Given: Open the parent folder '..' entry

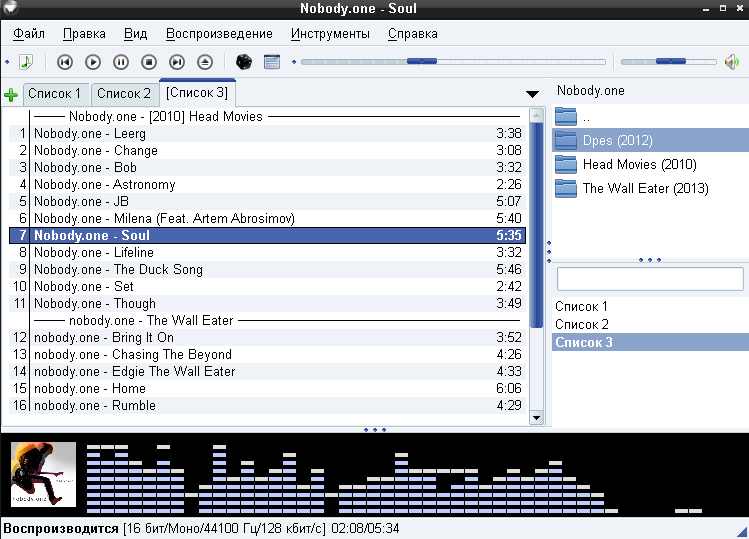Looking at the screenshot, I should [x=650, y=116].
